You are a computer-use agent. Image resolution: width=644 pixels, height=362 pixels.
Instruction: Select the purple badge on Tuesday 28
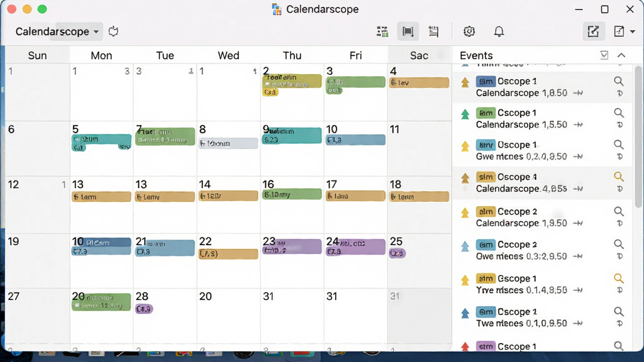pos(144,309)
